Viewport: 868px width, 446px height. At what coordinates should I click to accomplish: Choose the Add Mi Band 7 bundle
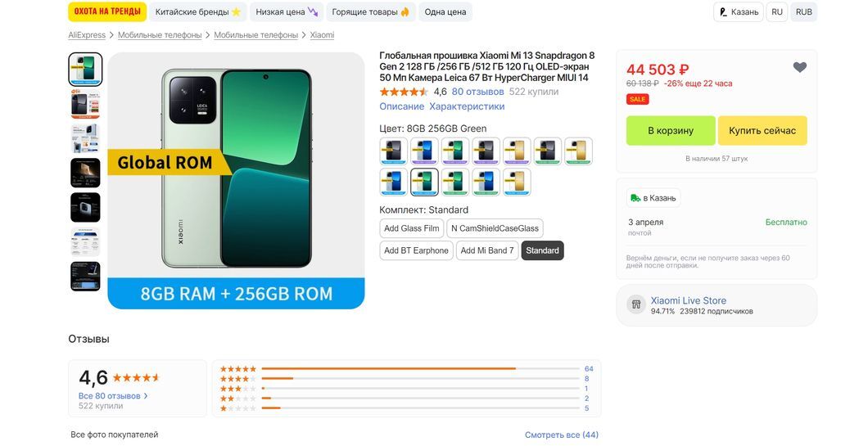click(487, 250)
